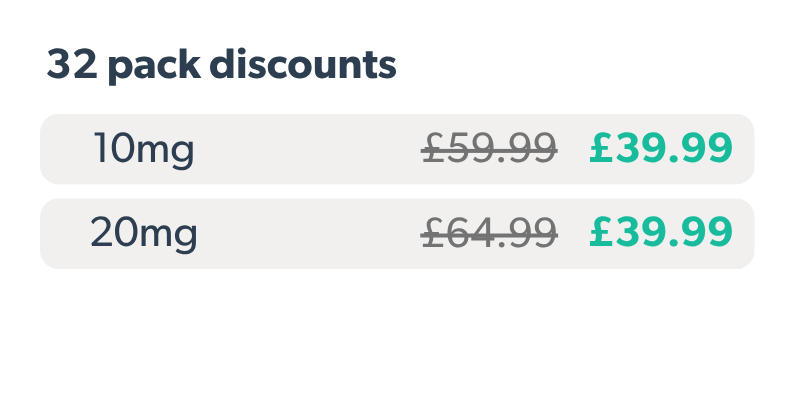Click the left edge of the 10mg row
Image resolution: width=800 pixels, height=400 pixels.
tap(48, 149)
